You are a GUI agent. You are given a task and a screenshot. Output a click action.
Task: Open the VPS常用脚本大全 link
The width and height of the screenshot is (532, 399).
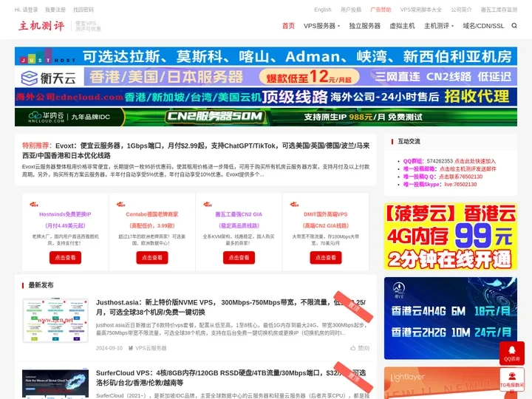pyautogui.click(x=421, y=10)
